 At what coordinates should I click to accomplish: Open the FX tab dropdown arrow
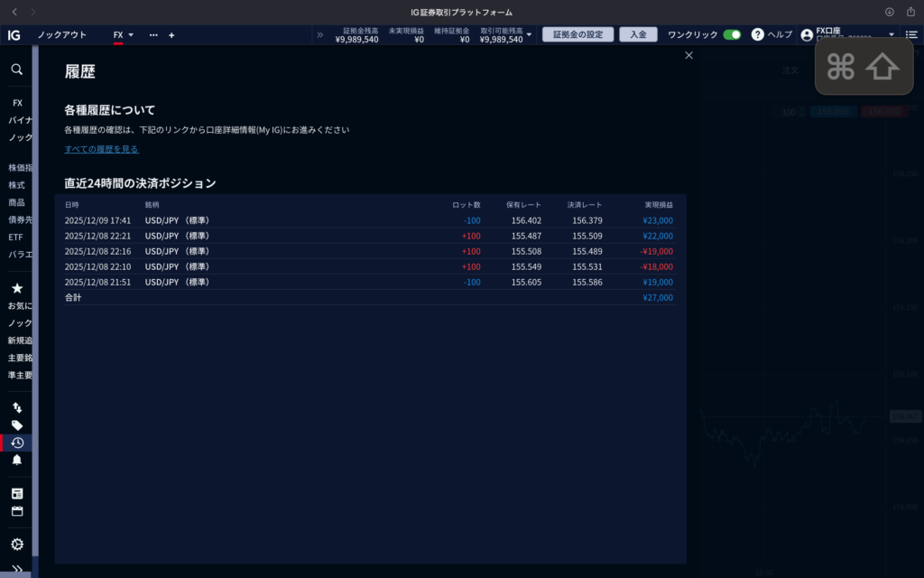click(131, 34)
